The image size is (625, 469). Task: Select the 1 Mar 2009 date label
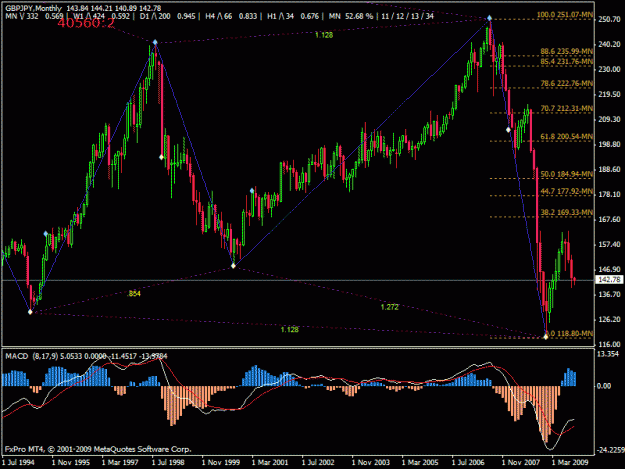[570, 462]
